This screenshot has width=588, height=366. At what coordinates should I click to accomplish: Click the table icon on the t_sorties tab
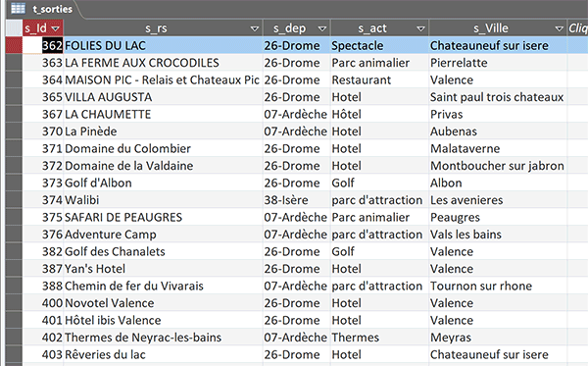(18, 8)
